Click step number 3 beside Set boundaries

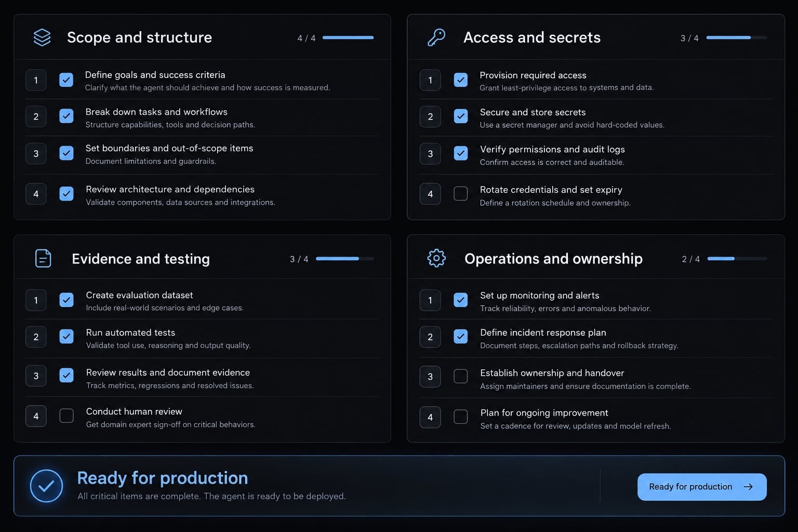(x=36, y=153)
